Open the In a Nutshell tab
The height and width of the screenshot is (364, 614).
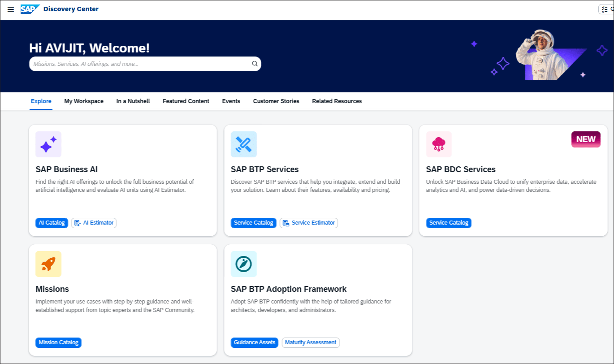(133, 101)
